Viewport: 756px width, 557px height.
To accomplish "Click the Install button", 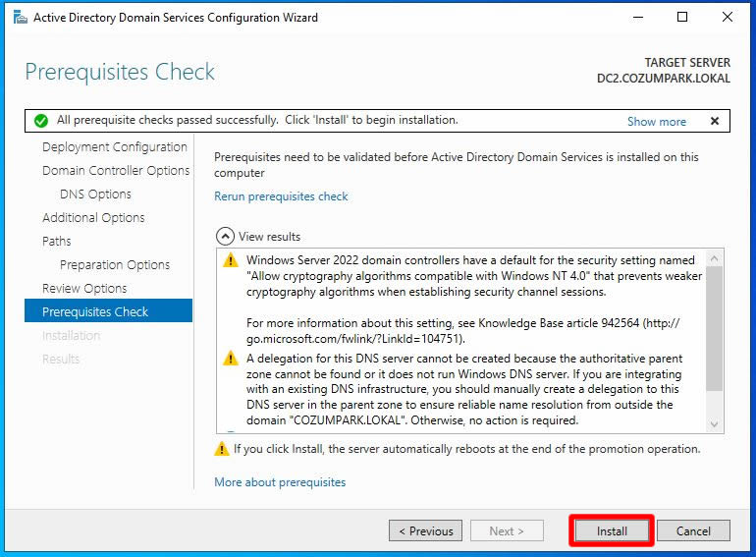I will [612, 531].
